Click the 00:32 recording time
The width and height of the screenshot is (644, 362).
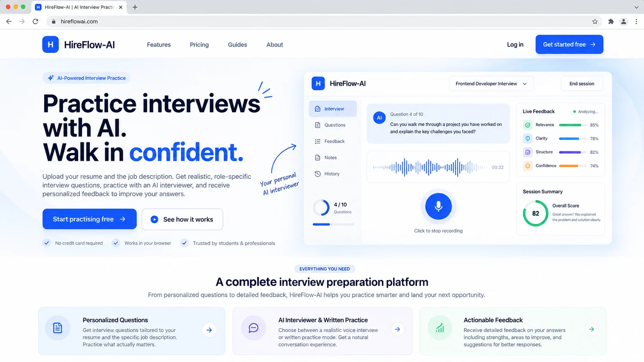[498, 167]
